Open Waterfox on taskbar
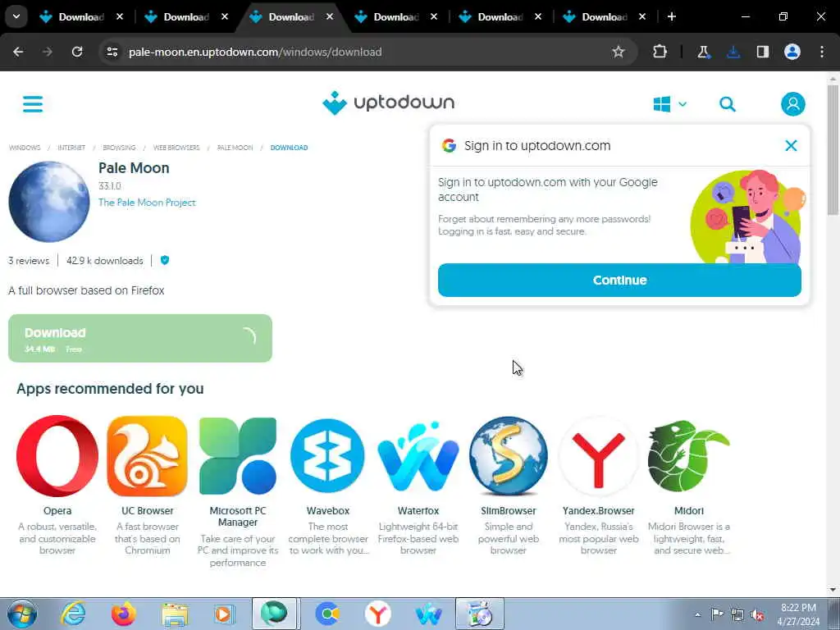 (x=428, y=614)
